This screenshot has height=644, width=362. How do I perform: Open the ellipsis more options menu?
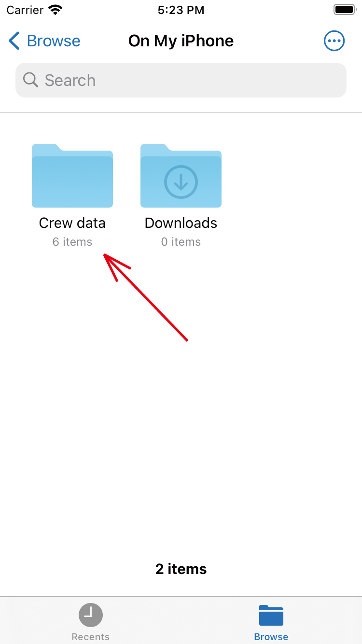(x=334, y=41)
